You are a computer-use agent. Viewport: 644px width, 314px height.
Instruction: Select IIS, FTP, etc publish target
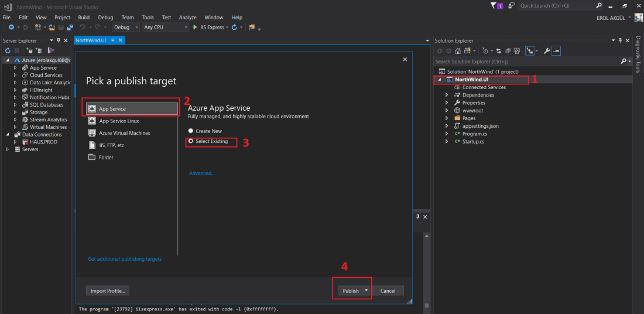click(111, 145)
